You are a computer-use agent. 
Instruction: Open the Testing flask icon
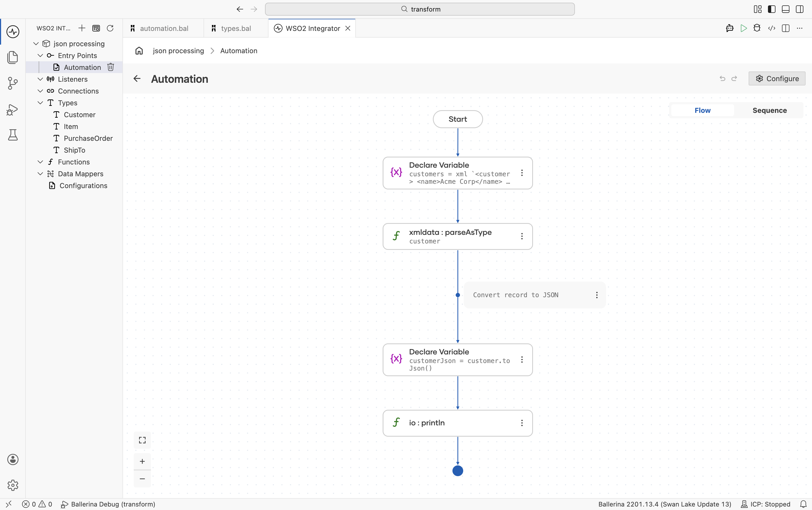[13, 135]
